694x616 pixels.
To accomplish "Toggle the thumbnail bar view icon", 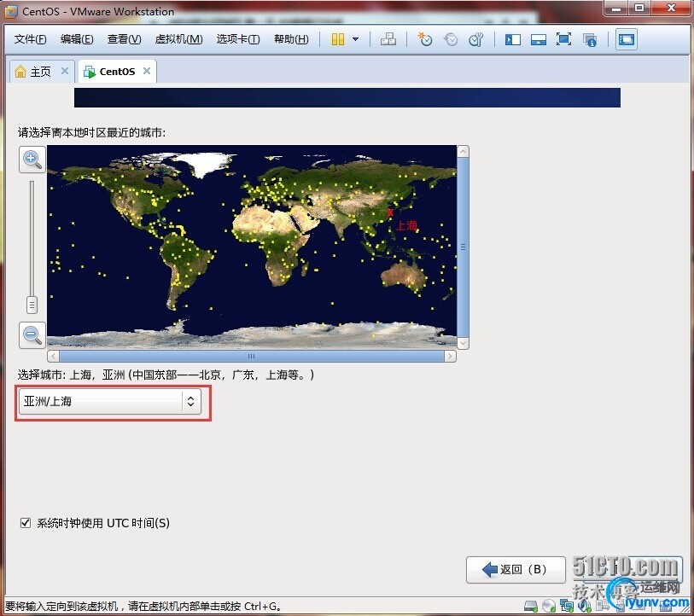I will [538, 40].
